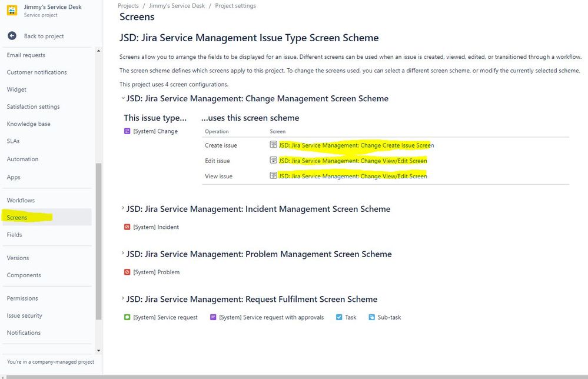Image resolution: width=588 pixels, height=379 pixels.
Task: Click the "You're in a company-managed project" text
Action: coord(51,362)
